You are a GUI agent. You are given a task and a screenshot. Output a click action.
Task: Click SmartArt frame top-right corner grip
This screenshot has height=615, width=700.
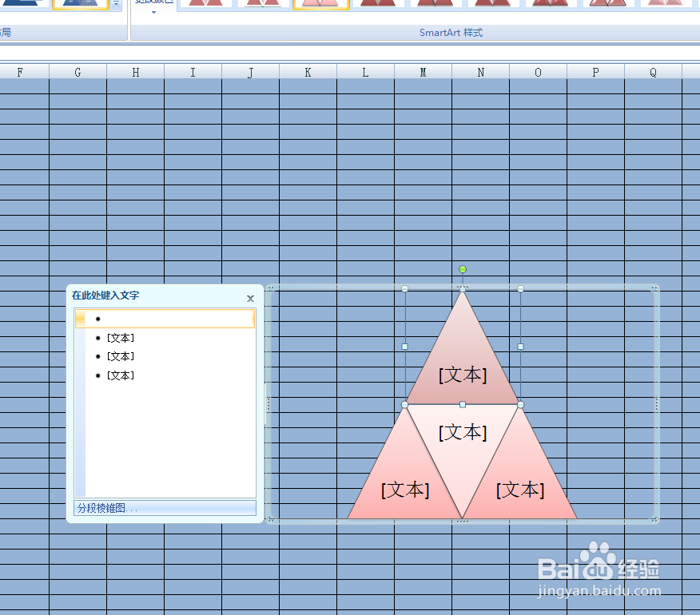point(655,289)
